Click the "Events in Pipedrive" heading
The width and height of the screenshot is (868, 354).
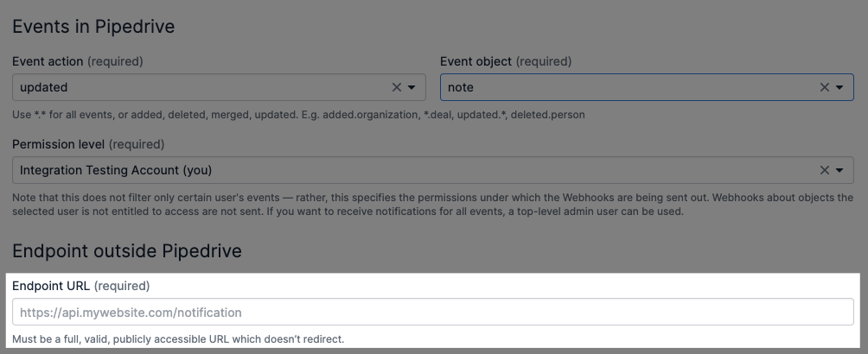pyautogui.click(x=93, y=27)
